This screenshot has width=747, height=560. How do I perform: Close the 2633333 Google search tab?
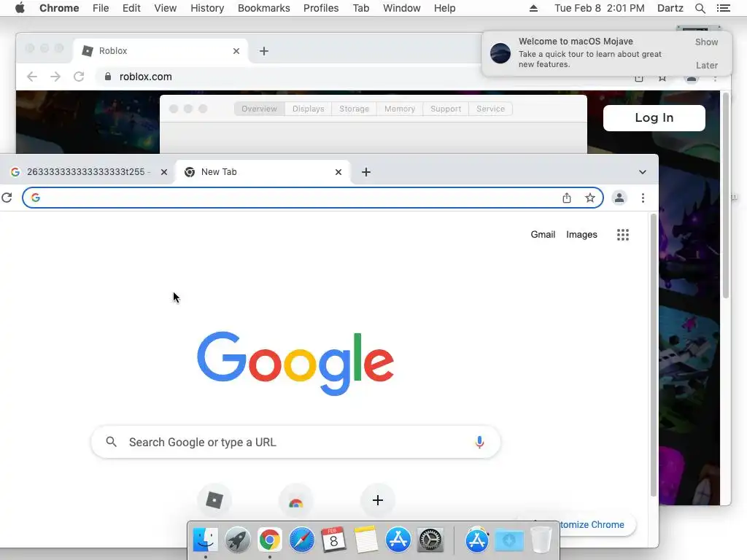pyautogui.click(x=164, y=172)
